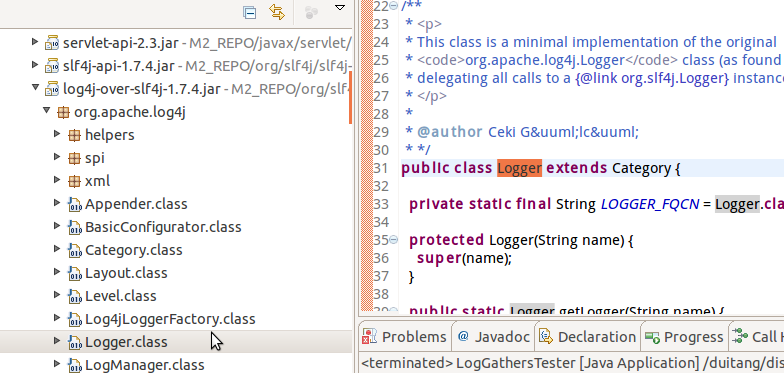Viewport: 784px width, 373px height.
Task: Click the jar icon of log4j-over-slf4j-1.7.4.jar
Action: 52,89
